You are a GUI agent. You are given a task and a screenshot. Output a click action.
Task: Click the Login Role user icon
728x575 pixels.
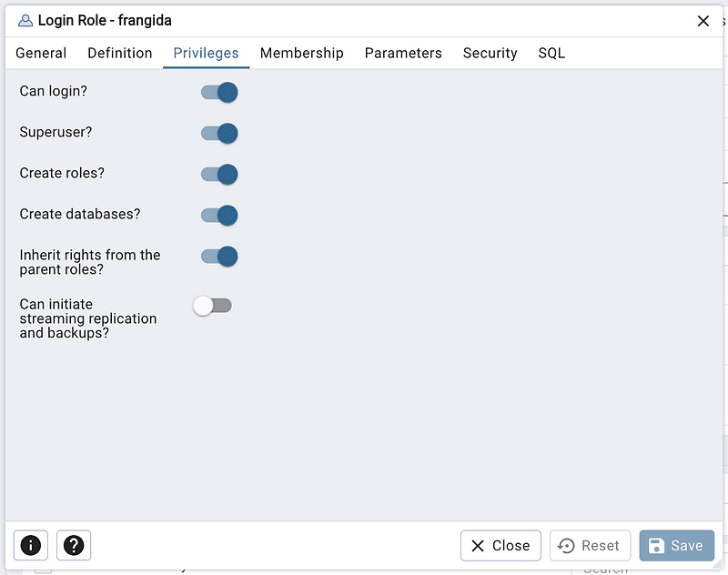25,21
